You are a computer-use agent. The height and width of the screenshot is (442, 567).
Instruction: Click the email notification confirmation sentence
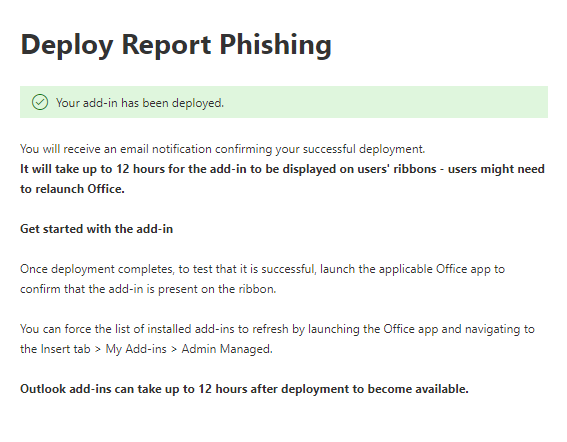point(222,149)
